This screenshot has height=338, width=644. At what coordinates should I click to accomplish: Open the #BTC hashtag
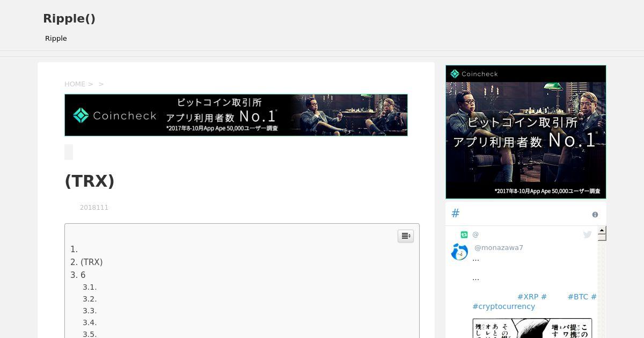(x=577, y=297)
